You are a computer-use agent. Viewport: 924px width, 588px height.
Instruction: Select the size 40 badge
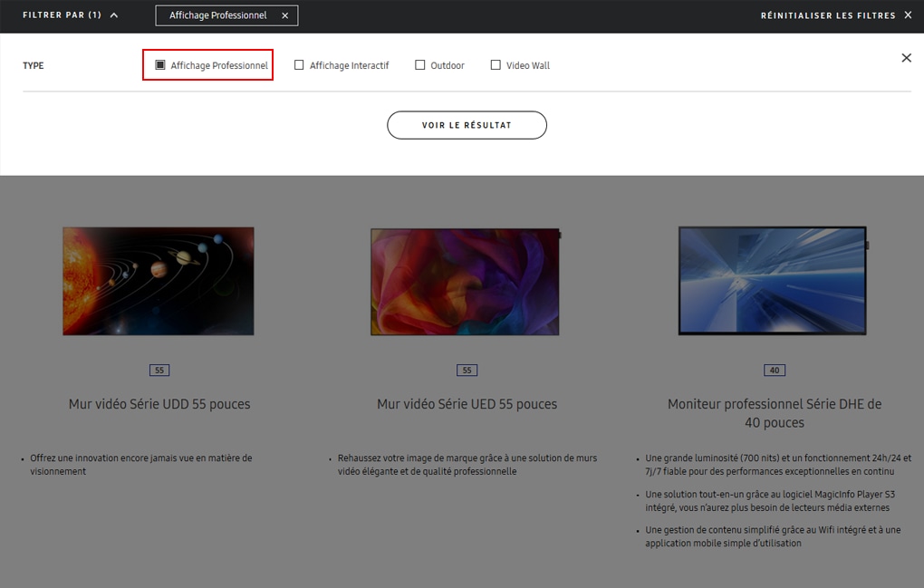point(775,370)
